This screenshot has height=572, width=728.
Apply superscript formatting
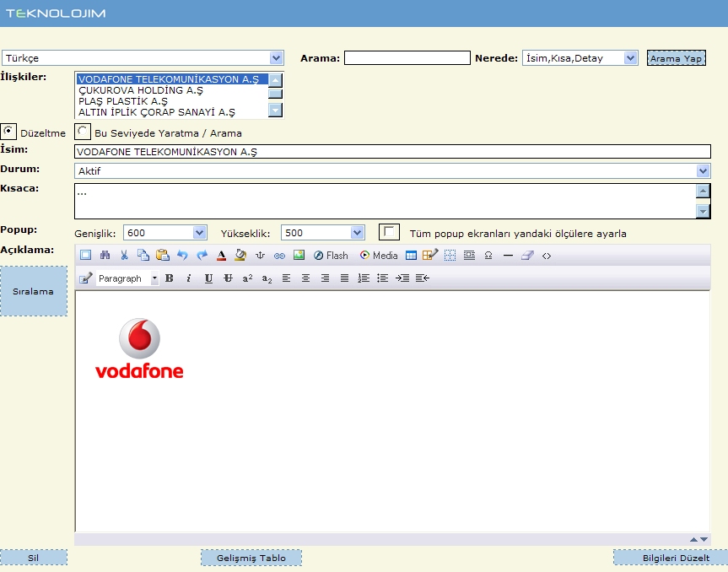coord(247,278)
